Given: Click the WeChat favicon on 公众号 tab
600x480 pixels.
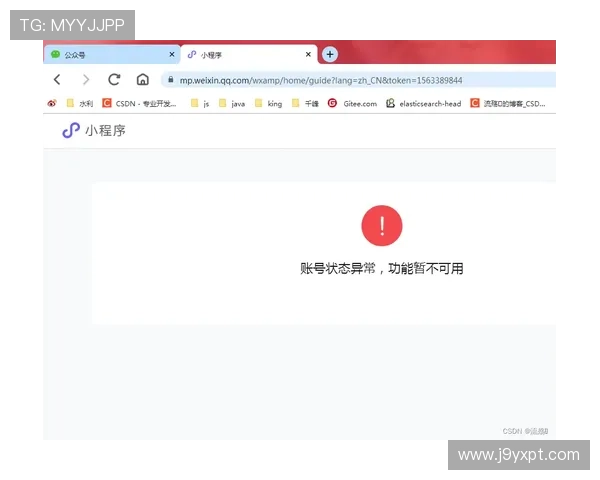Looking at the screenshot, I should click(55, 54).
